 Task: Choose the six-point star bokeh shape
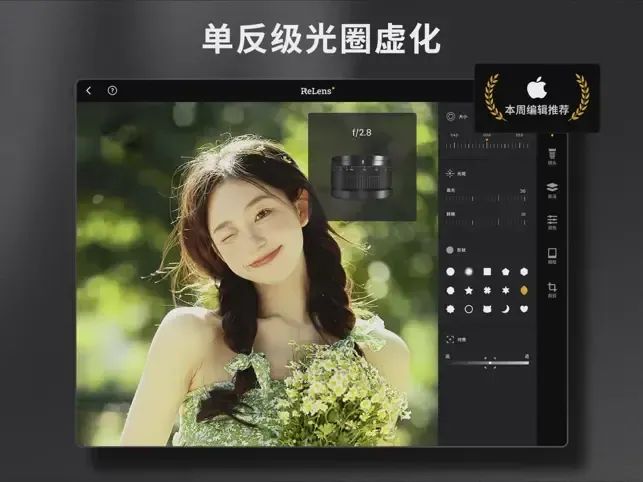(x=506, y=290)
